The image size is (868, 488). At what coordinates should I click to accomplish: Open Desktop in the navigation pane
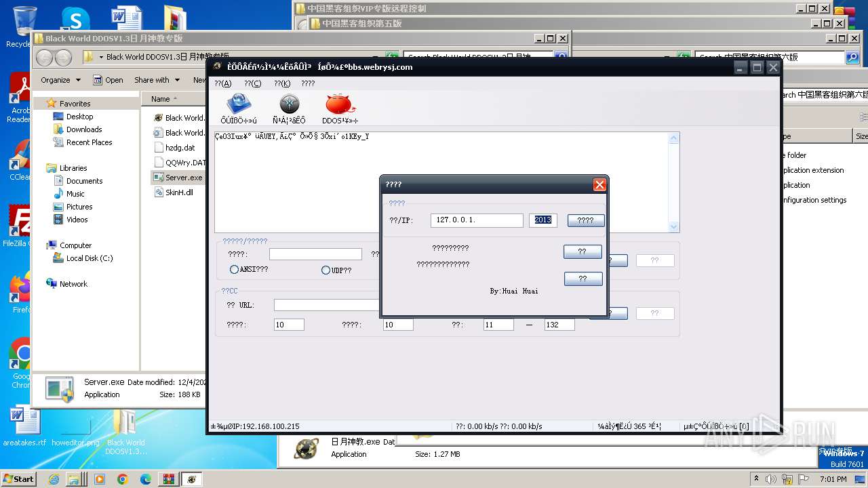click(79, 117)
